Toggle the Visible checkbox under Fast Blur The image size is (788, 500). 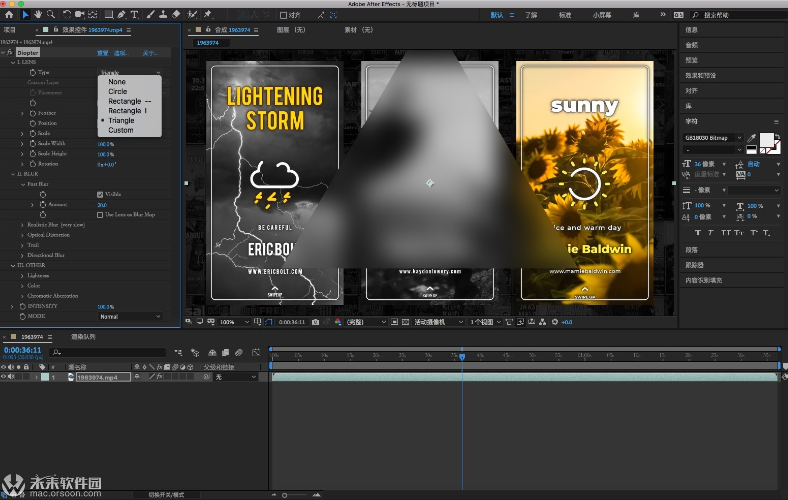coord(99,194)
